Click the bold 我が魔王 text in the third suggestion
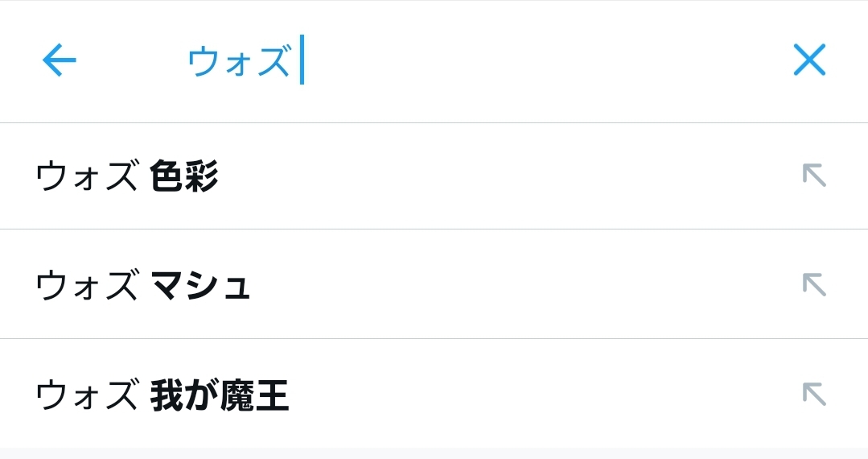This screenshot has width=868, height=459. tap(219, 395)
